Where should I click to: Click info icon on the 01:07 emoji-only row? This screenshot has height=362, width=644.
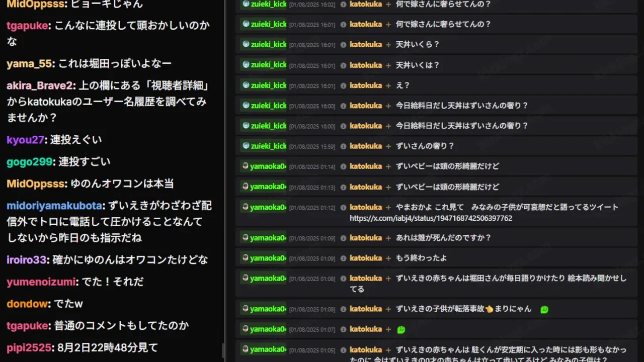tap(343, 329)
